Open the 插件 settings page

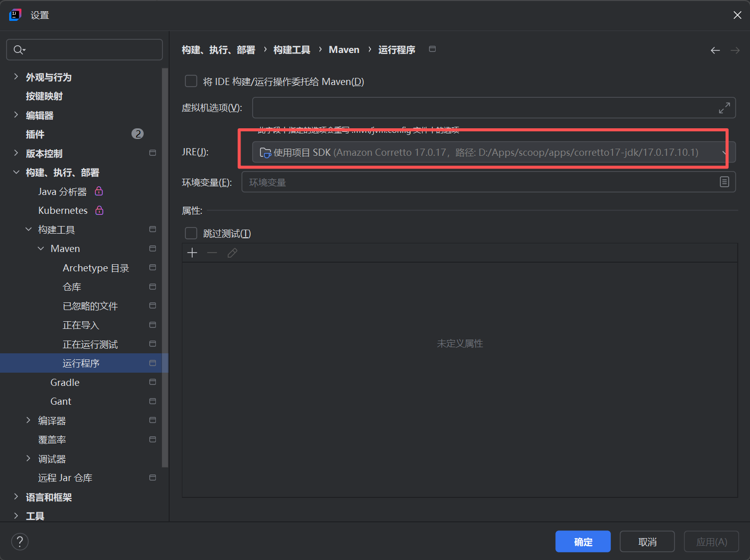pyautogui.click(x=35, y=134)
